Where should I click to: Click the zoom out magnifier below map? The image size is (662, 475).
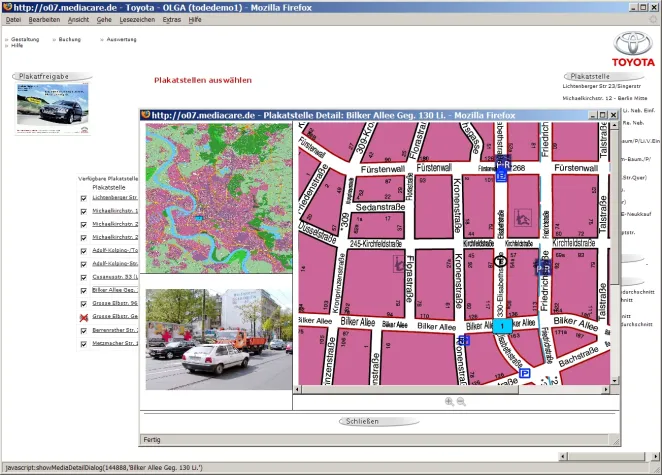coord(461,401)
